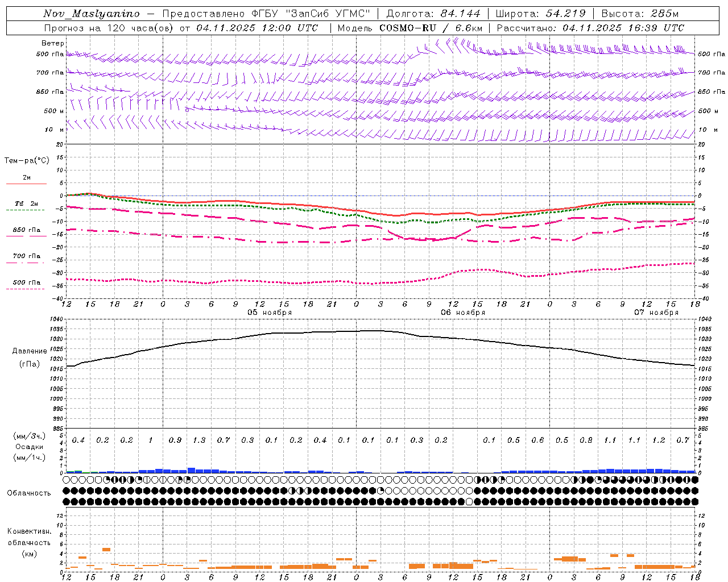Click 985 on the right pressure axis

[x=704, y=429]
